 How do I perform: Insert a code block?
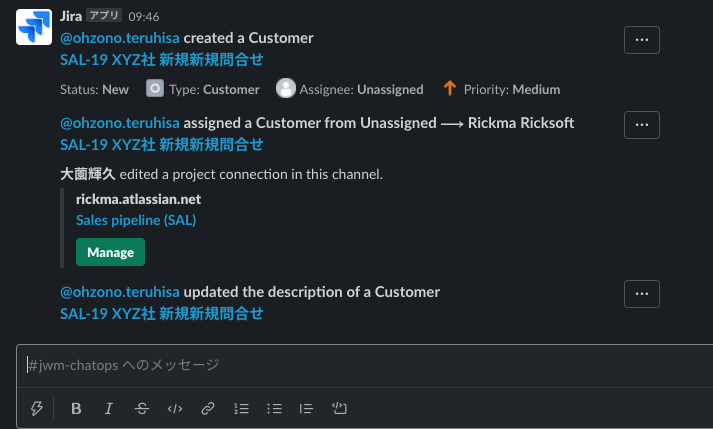tap(339, 408)
